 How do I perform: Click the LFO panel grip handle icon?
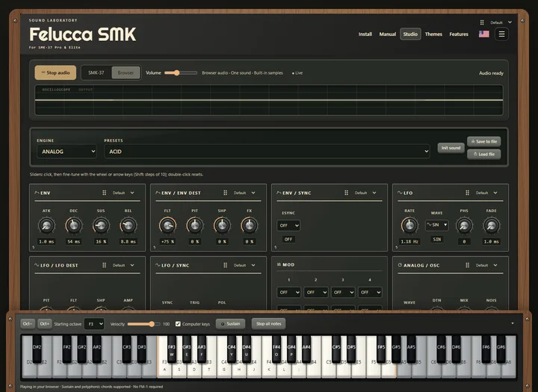tap(467, 193)
